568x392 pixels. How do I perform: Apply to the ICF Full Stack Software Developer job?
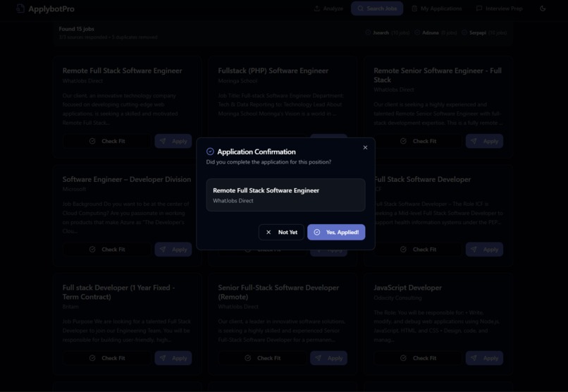tap(484, 250)
